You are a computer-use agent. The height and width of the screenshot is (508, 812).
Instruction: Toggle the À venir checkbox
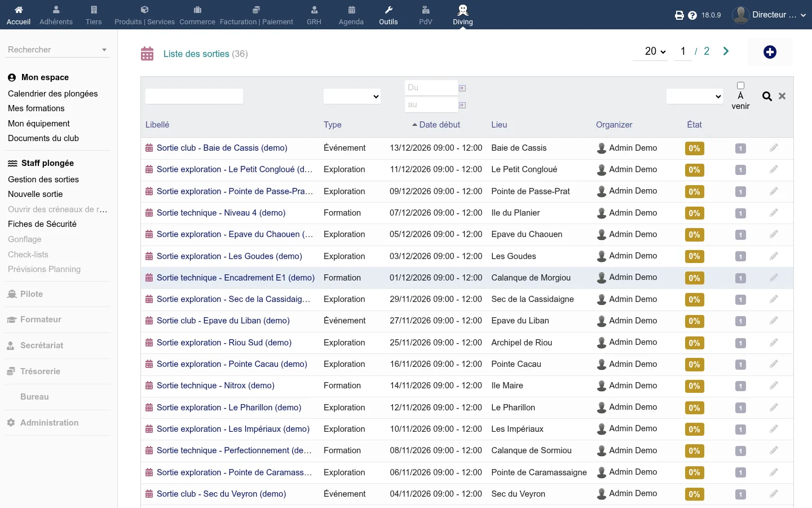tap(740, 86)
